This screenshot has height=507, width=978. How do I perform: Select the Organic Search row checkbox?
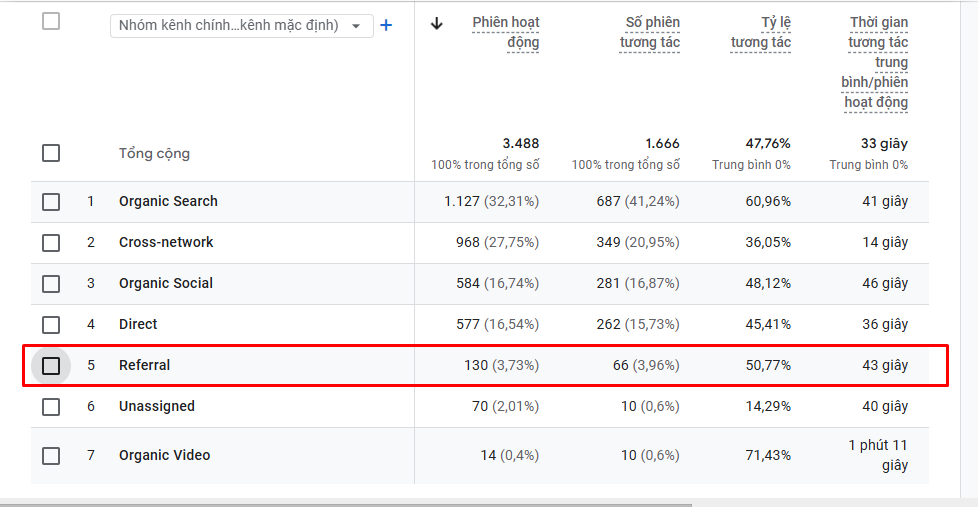(51, 202)
